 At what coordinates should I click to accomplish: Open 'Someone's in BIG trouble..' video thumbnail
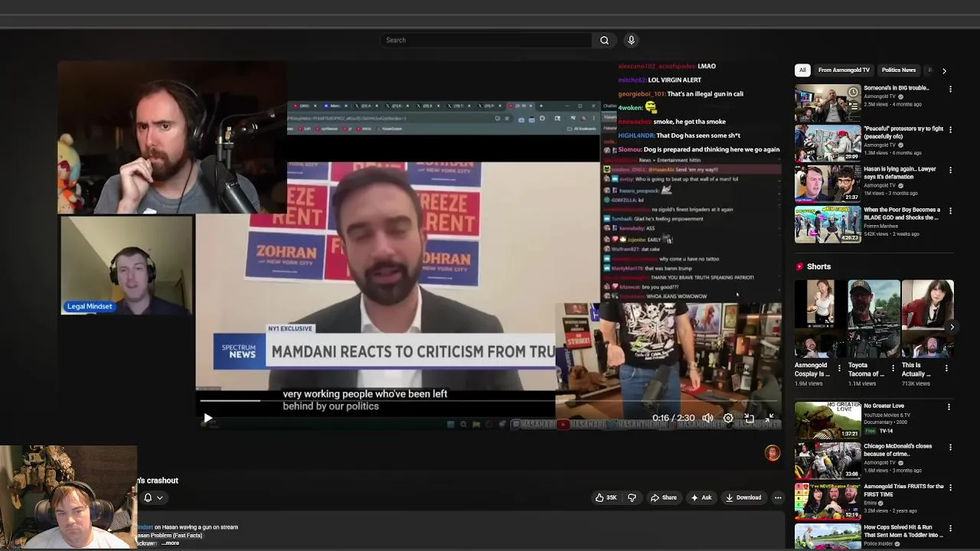828,103
